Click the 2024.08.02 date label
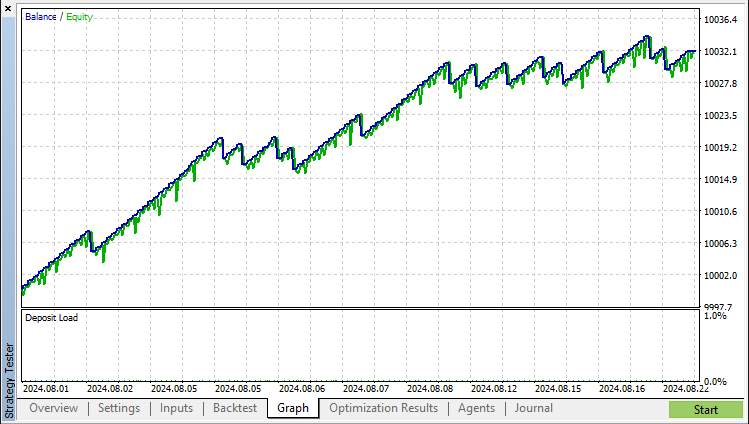Image resolution: width=749 pixels, height=424 pixels. point(110,389)
